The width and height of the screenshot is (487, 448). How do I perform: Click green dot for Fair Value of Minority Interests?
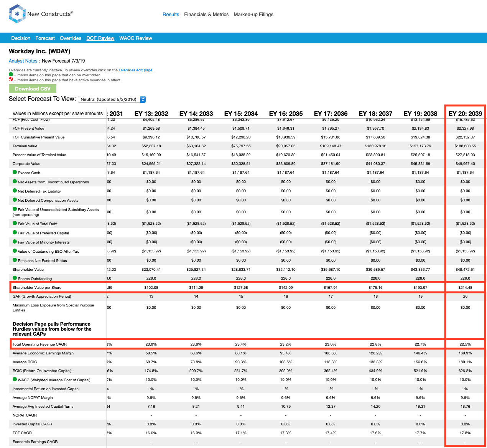[15, 242]
